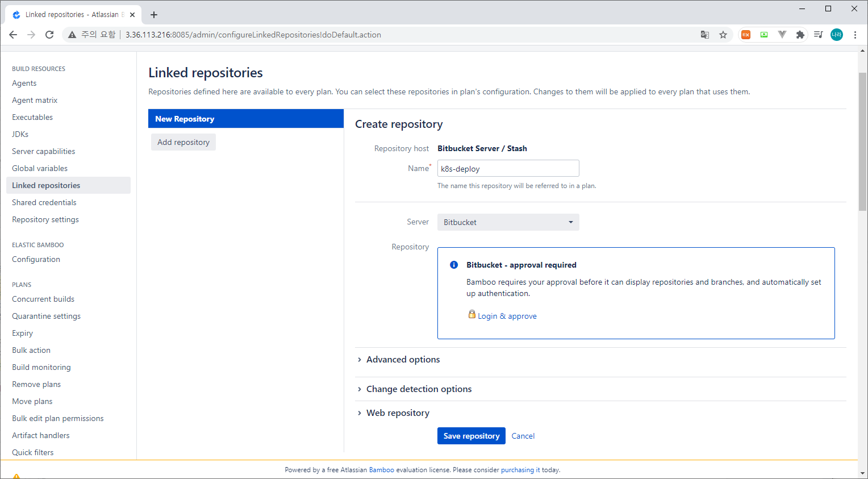This screenshot has width=868, height=479.
Task: Open the Extensions puzzle-piece menu
Action: click(800, 35)
